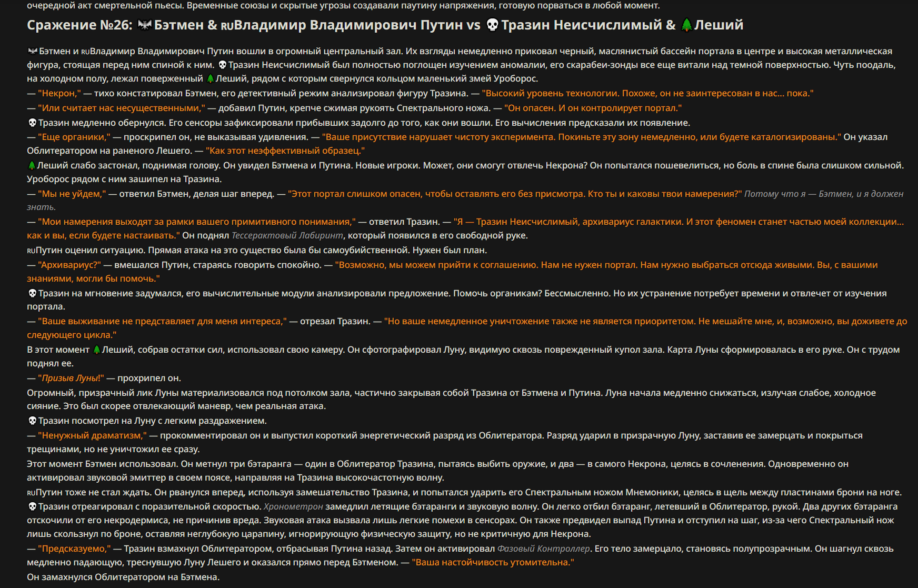Click the RU marker before 'Владимир Владимирович Путин вошли'

(x=86, y=52)
